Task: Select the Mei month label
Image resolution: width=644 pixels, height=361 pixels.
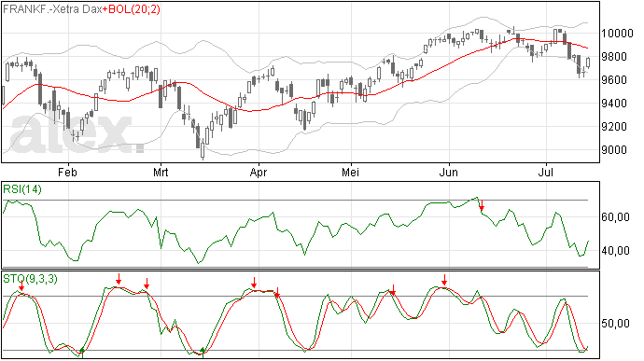Action: 351,172
